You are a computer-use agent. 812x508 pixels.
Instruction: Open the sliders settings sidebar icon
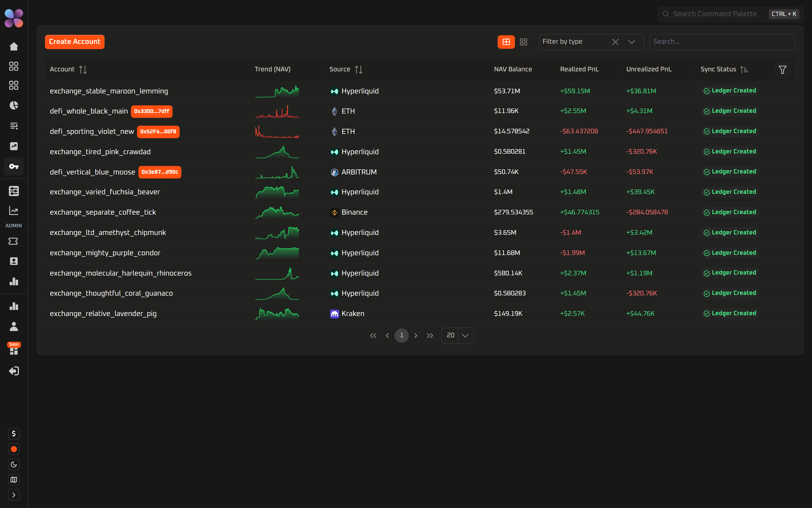click(x=14, y=191)
